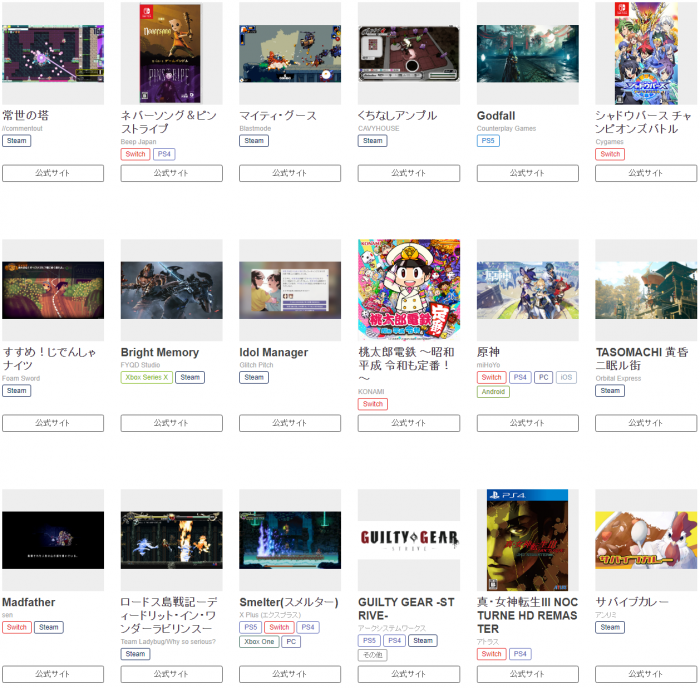Select the Xbox Series X tag on Bright Memory

click(x=146, y=377)
